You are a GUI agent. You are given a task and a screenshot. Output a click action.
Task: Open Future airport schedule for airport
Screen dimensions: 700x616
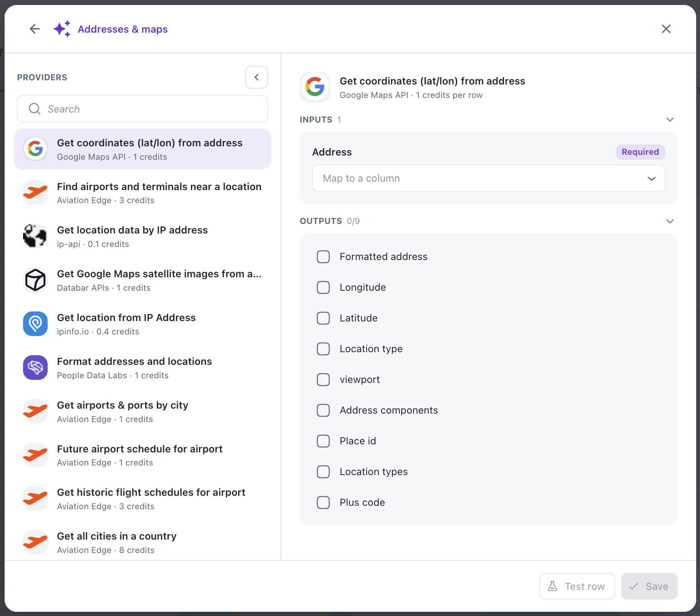click(x=143, y=455)
